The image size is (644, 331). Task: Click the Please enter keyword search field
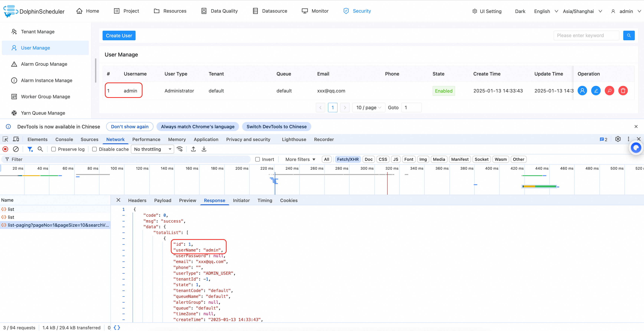(x=586, y=35)
